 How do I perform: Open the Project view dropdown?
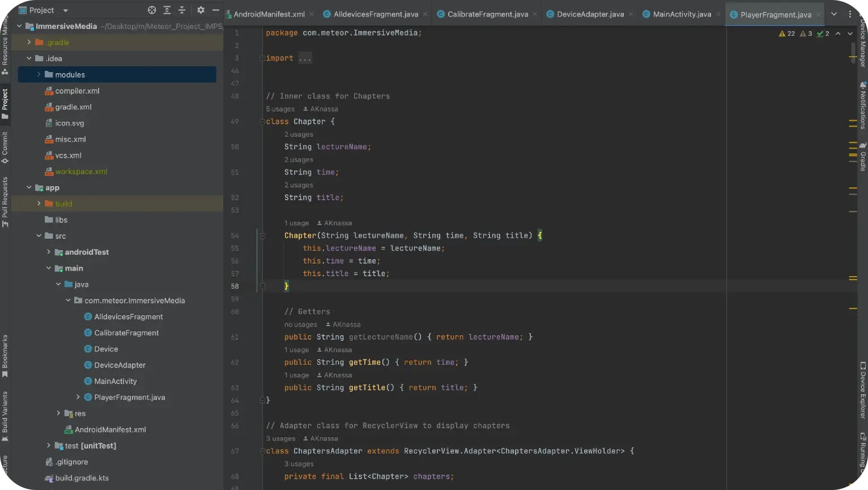65,10
